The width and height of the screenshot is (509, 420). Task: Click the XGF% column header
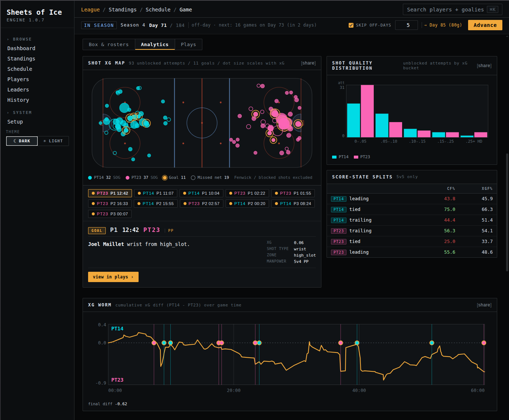click(x=487, y=189)
